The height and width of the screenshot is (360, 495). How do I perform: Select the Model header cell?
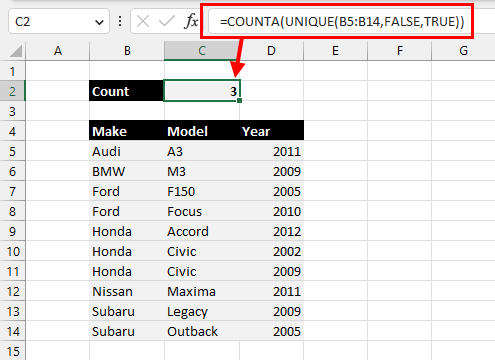coord(202,131)
